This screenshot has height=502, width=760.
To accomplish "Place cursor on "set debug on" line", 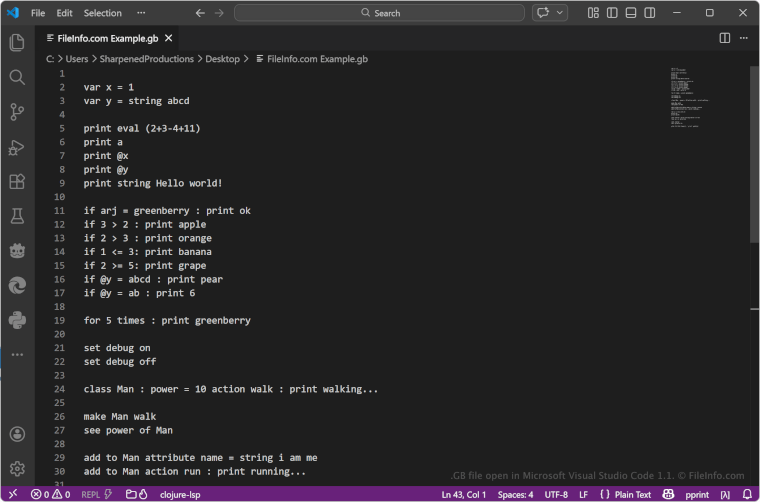I will [x=117, y=348].
